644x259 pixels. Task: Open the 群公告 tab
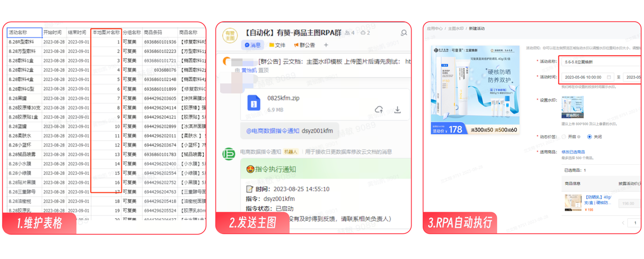(304, 45)
